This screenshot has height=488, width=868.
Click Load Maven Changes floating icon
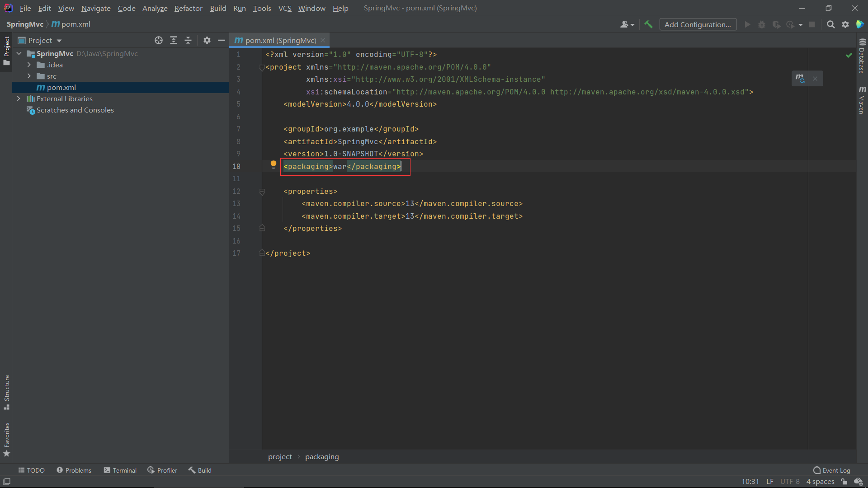click(800, 79)
